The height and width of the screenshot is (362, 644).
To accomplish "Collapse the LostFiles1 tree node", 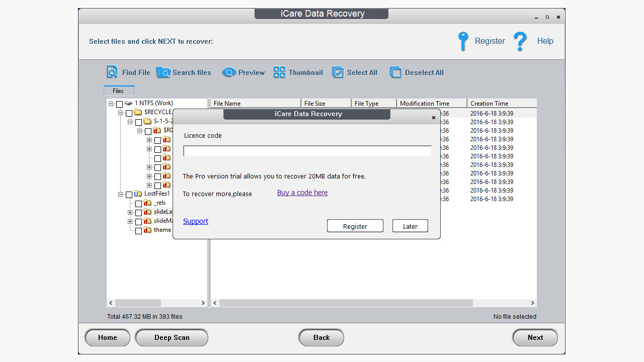I will (x=121, y=194).
